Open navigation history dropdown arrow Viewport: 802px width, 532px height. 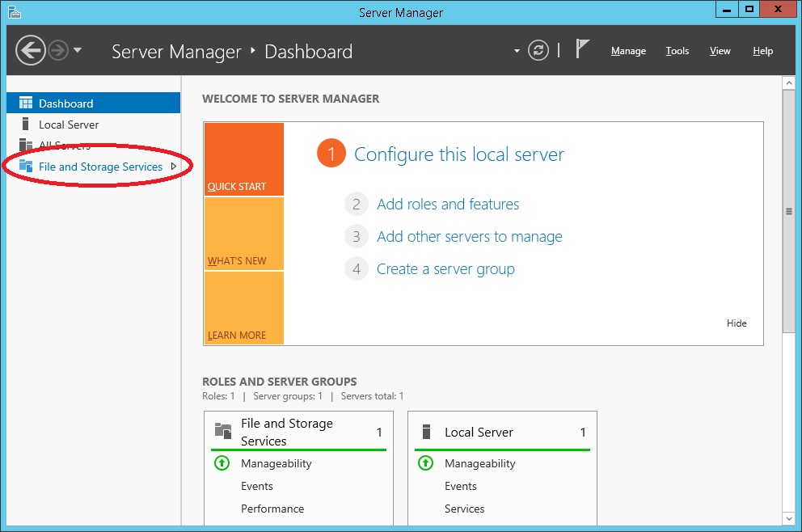78,51
